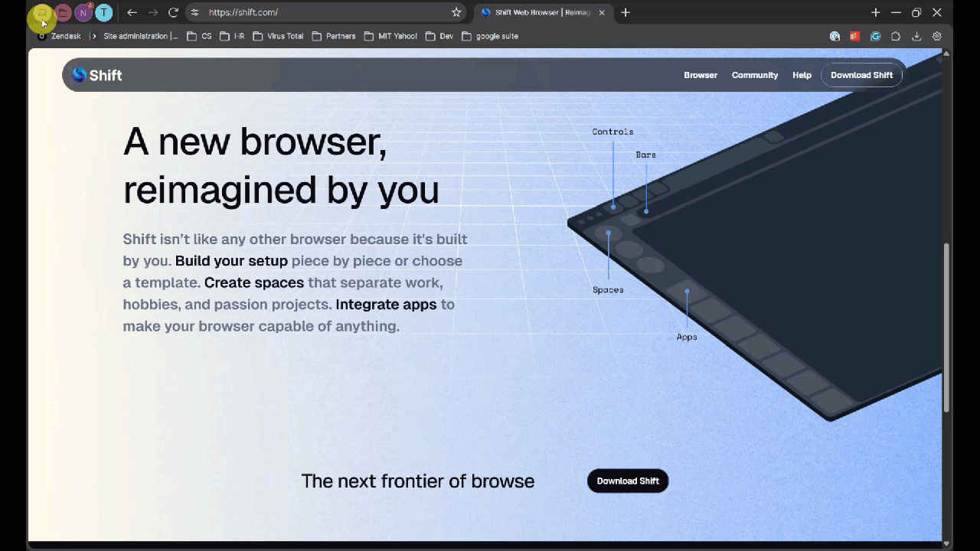The width and height of the screenshot is (980, 551).
Task: Click the "Integrate apps" text
Action: coord(386,304)
